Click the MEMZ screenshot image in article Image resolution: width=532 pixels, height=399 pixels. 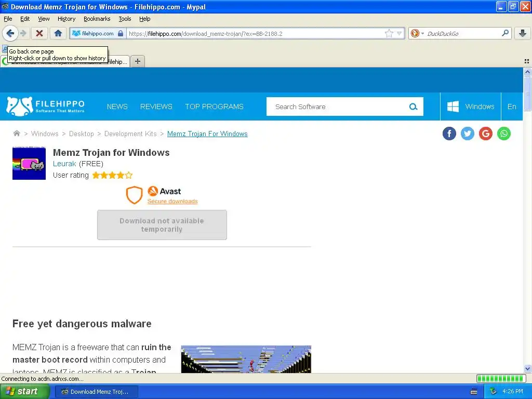246,359
